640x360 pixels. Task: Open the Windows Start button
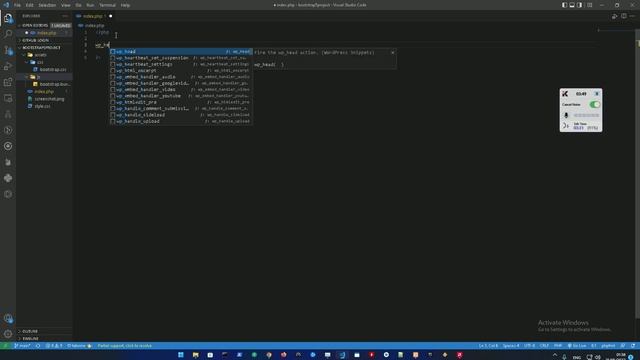click(x=181, y=355)
